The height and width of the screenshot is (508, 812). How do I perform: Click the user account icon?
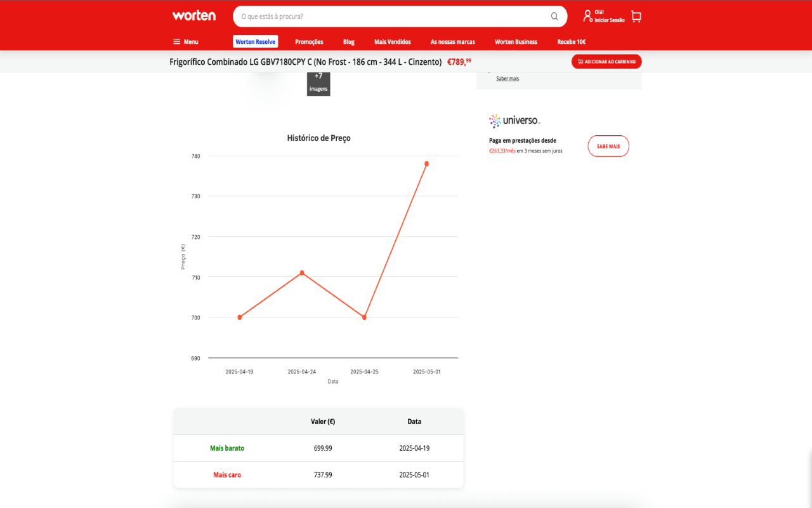tap(587, 16)
